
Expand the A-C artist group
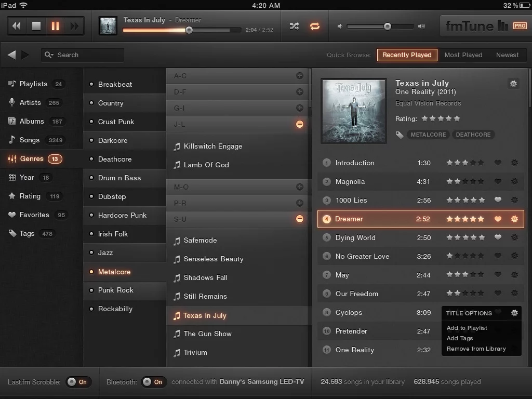click(299, 76)
